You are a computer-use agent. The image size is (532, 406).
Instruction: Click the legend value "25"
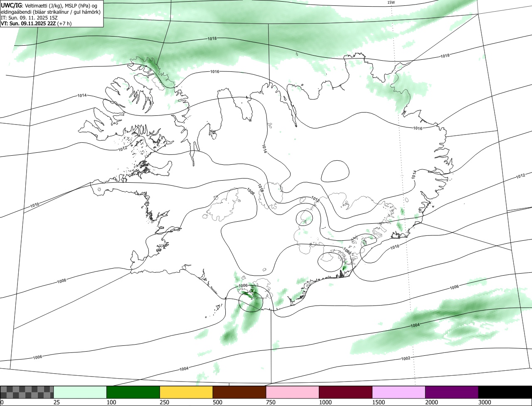coord(57,402)
